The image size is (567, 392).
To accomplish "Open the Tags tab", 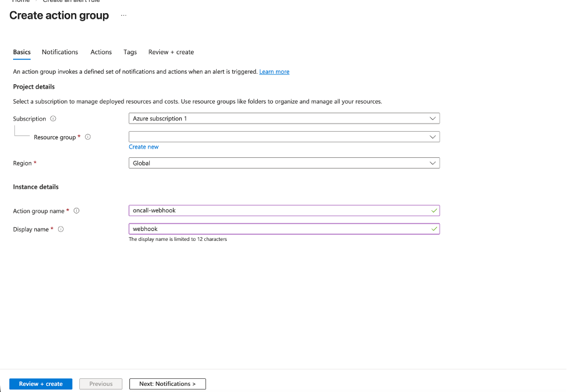I will (x=130, y=52).
